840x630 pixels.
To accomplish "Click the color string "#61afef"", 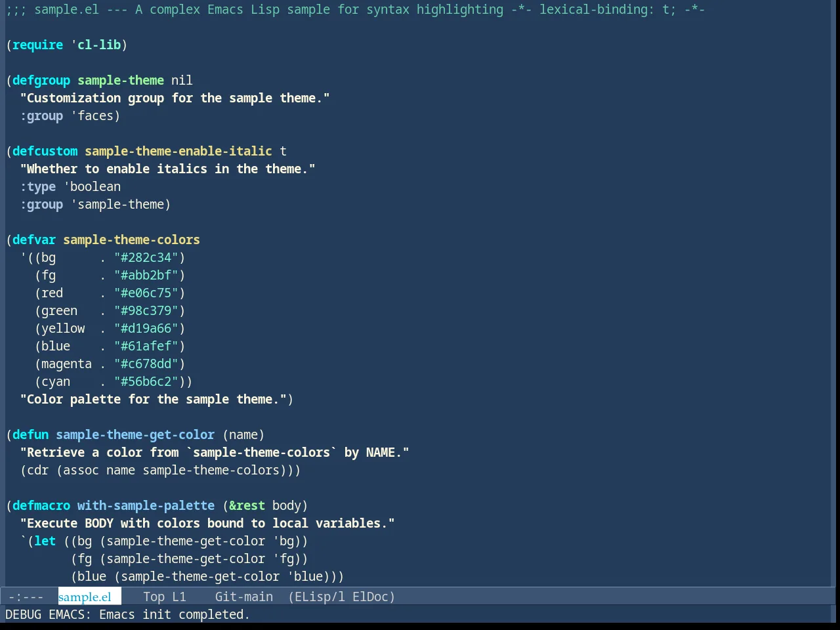I will (x=146, y=346).
